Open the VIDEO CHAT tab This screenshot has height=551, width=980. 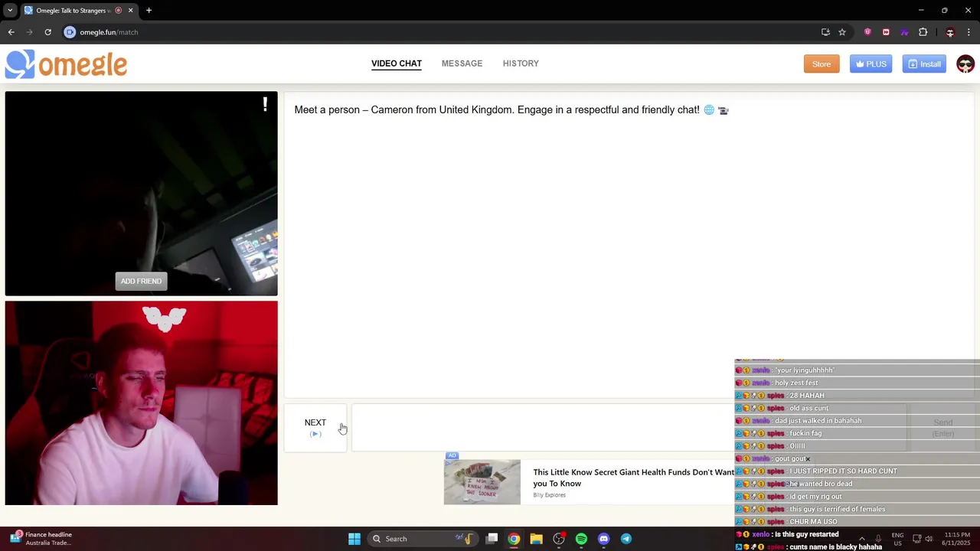pos(397,64)
